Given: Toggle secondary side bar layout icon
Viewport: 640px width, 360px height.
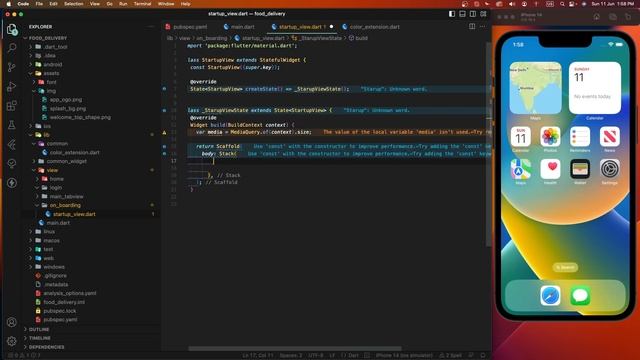Looking at the screenshot, I should [x=473, y=14].
